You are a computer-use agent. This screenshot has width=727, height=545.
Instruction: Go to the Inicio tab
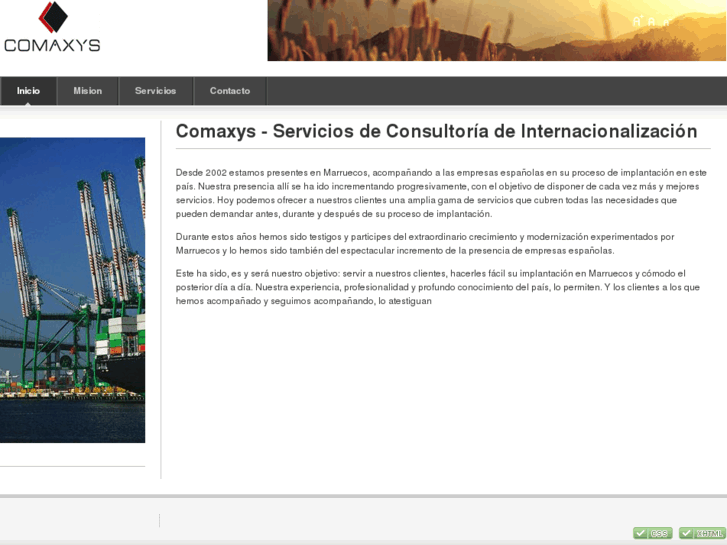coord(28,91)
